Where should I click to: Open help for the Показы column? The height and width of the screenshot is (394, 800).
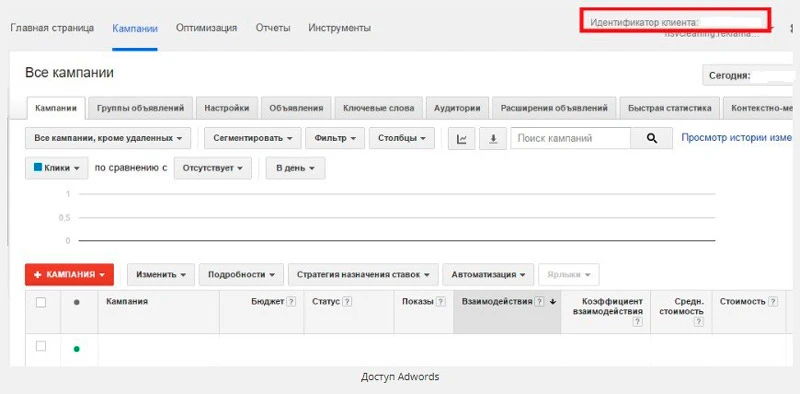click(x=440, y=302)
